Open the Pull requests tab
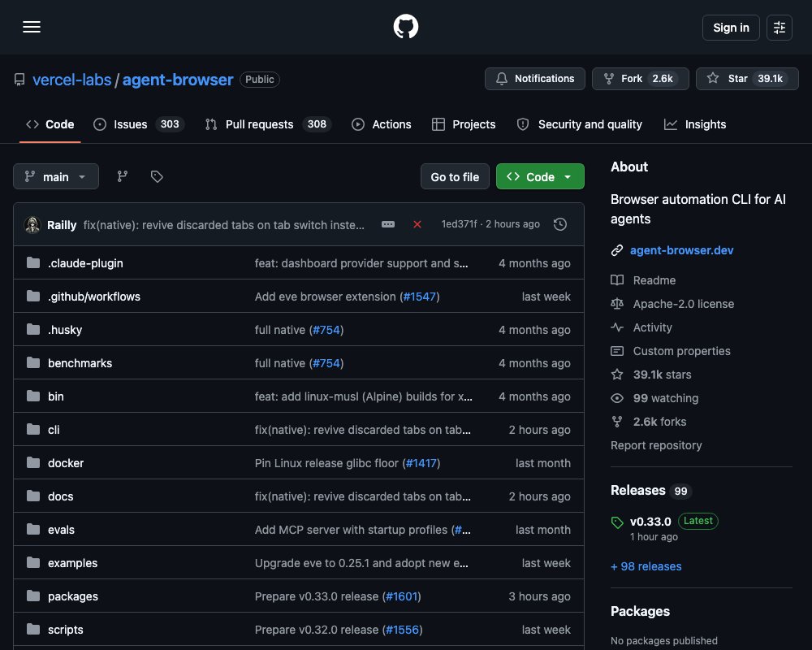Screen dimensions: 812x650 [x=268, y=124]
